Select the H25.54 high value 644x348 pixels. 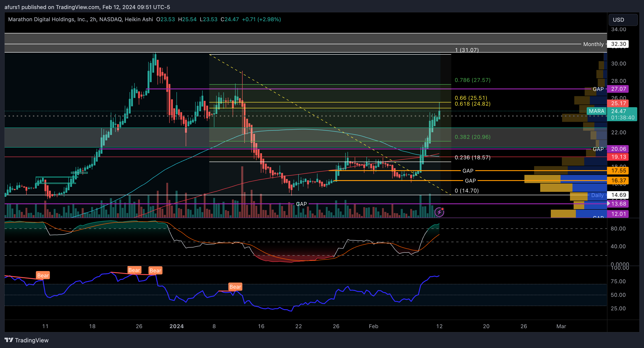click(x=187, y=19)
